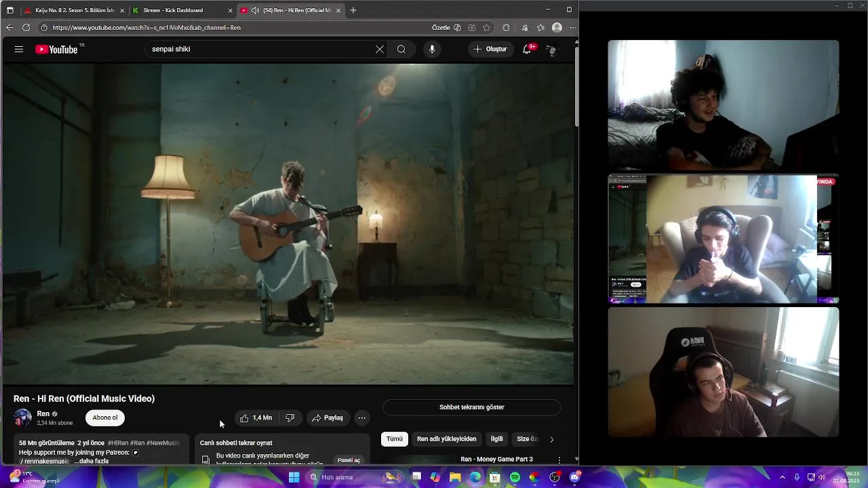This screenshot has height=488, width=868.
Task: Click the browser address bar URL
Action: click(x=146, y=28)
